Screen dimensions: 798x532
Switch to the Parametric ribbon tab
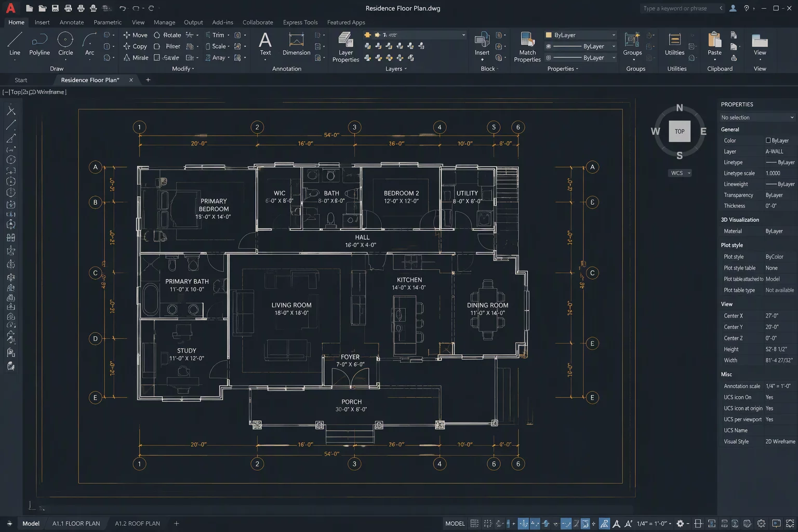(108, 22)
